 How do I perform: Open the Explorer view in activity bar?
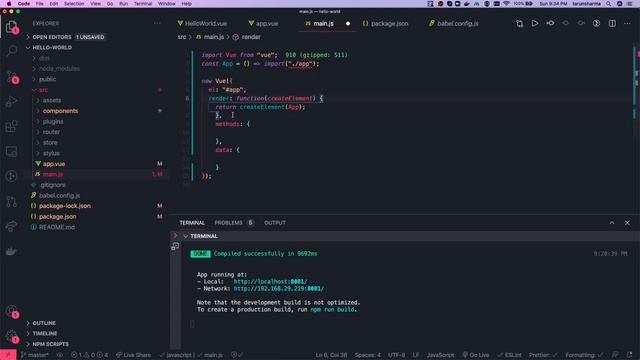11,27
